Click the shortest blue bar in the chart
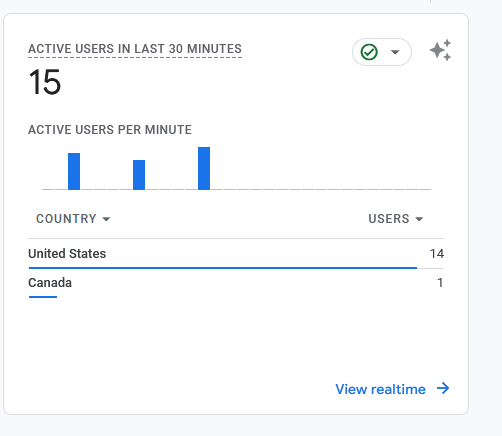Viewport: 502px width, 436px height. [139, 175]
